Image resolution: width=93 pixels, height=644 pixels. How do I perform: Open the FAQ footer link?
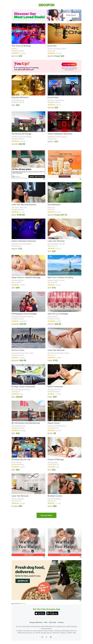click(46, 622)
